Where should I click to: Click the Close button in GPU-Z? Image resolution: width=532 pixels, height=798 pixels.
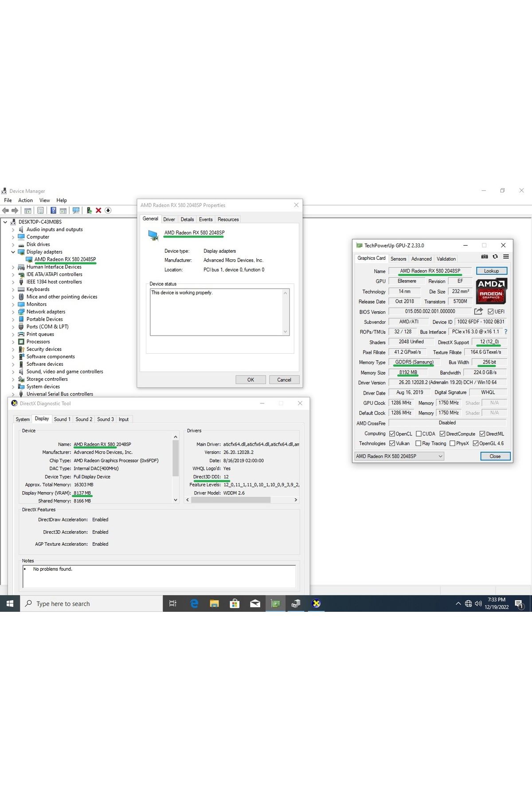[x=495, y=456]
